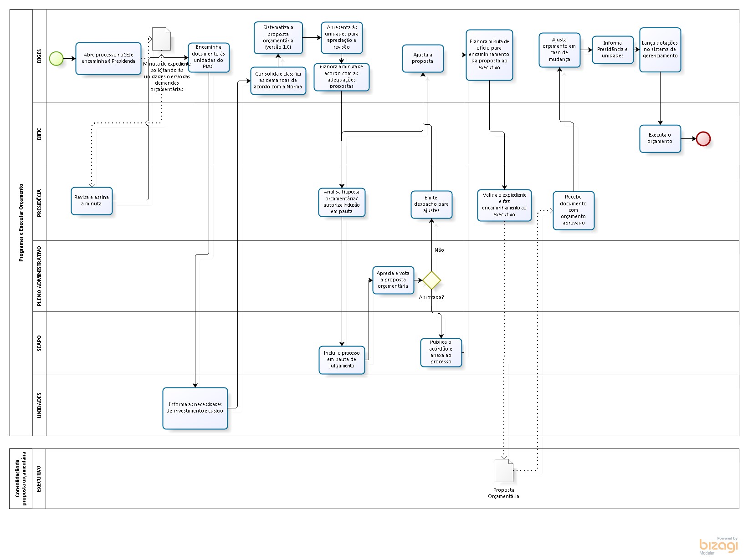Click the Bizagi Modeler logo

pos(718,545)
